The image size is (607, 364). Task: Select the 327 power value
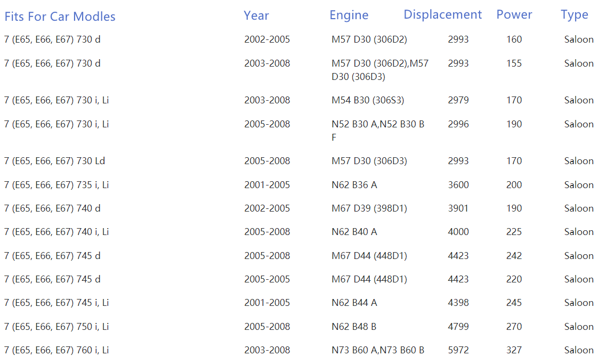[x=514, y=350]
